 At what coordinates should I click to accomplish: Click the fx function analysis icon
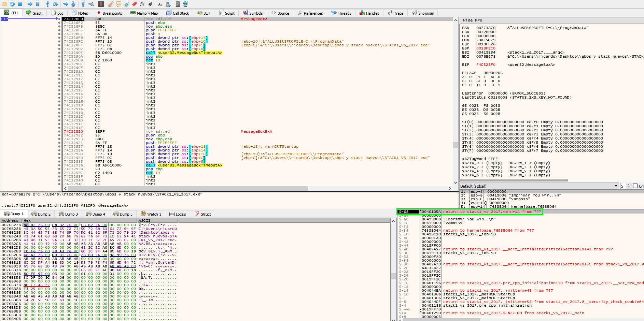coord(142,4)
